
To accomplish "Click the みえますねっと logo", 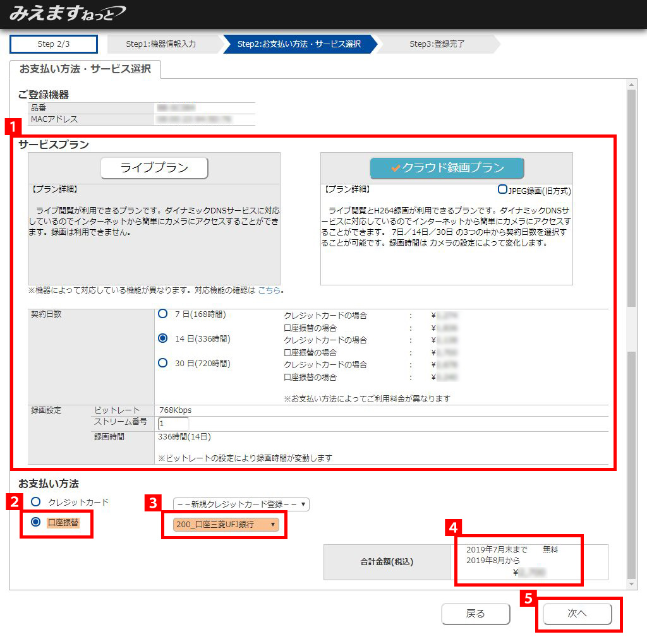I will coord(67,13).
